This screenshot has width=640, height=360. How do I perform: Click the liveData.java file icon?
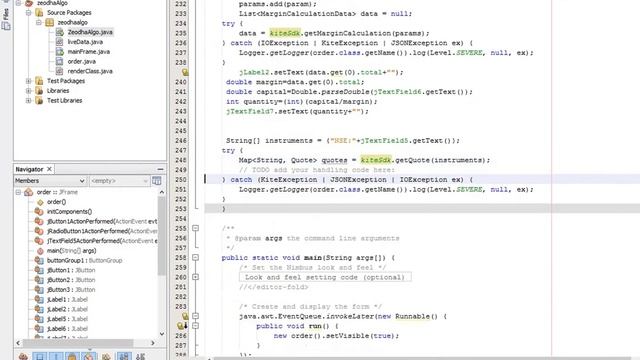tap(60, 42)
